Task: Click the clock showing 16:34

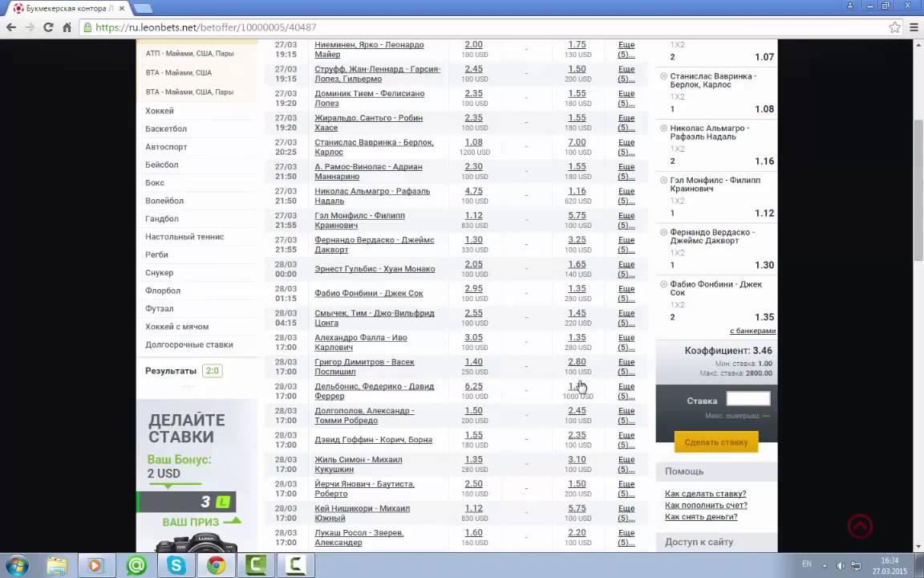Action: coord(890,560)
